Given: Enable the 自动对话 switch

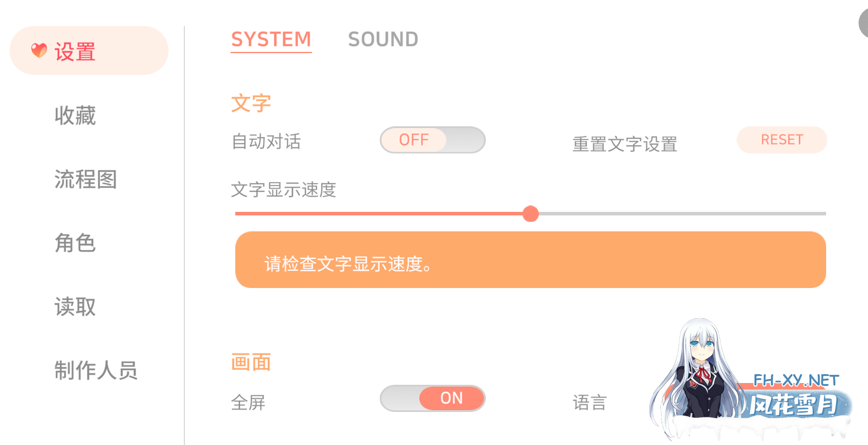Looking at the screenshot, I should pos(432,140).
